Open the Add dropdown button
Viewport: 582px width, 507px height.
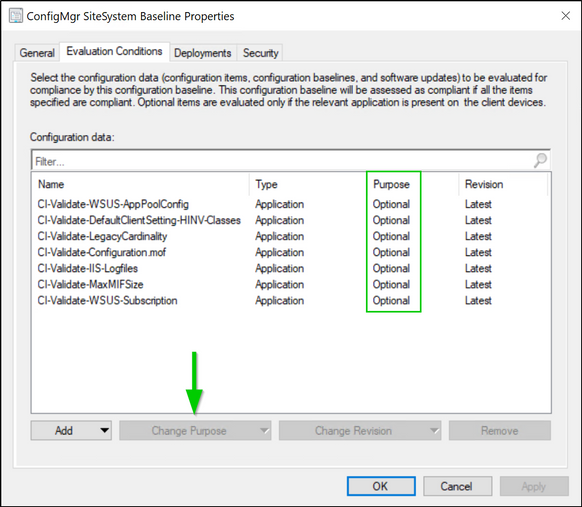[x=71, y=431]
